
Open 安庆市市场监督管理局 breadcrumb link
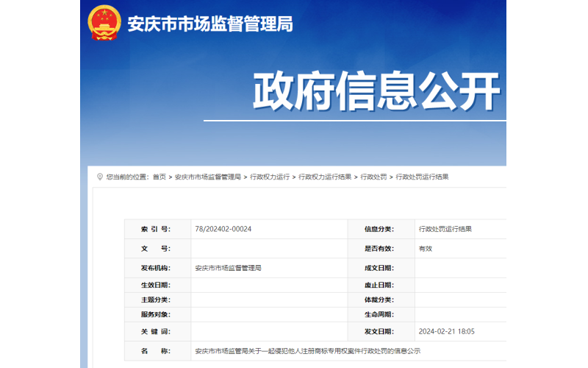point(208,177)
